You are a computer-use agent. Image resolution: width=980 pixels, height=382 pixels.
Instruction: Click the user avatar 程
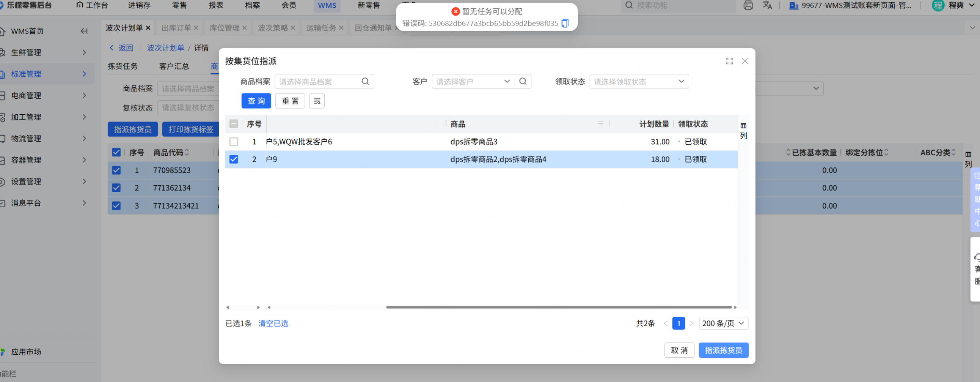click(938, 5)
